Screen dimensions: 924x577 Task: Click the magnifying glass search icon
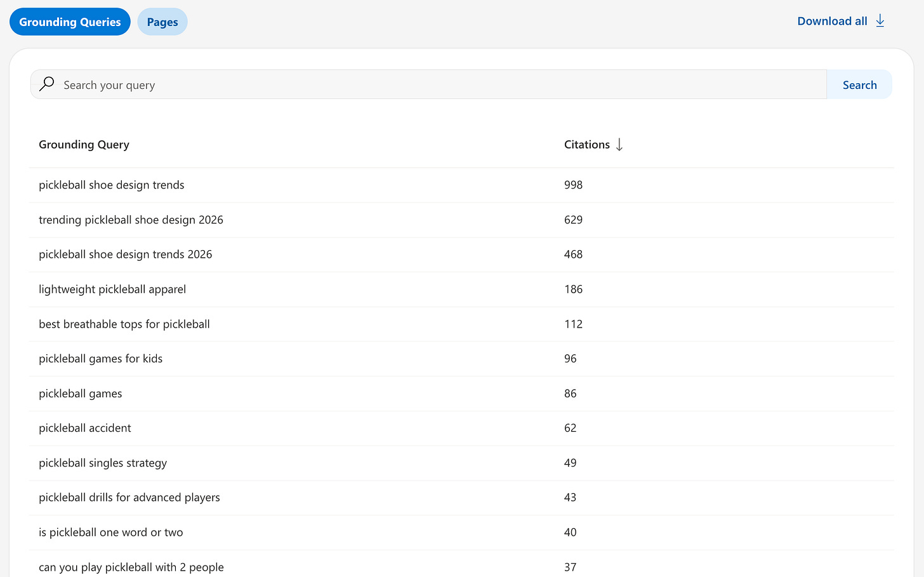47,84
